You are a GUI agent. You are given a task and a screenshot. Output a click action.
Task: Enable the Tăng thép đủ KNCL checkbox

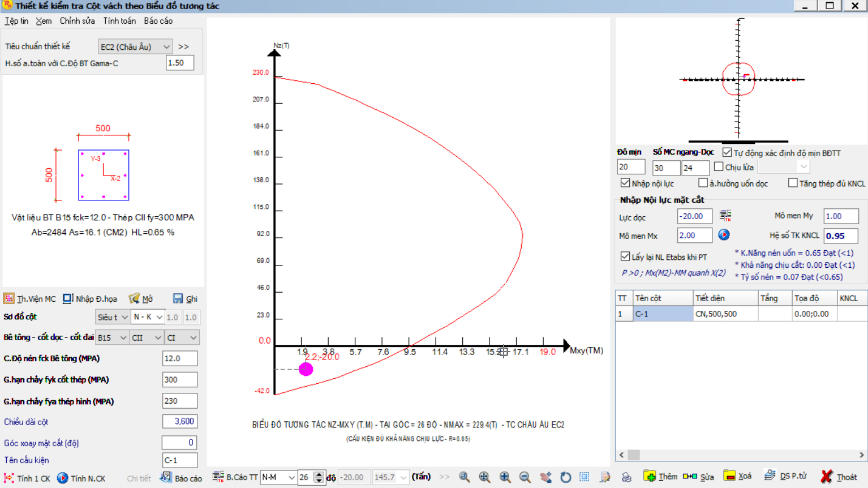pos(793,183)
